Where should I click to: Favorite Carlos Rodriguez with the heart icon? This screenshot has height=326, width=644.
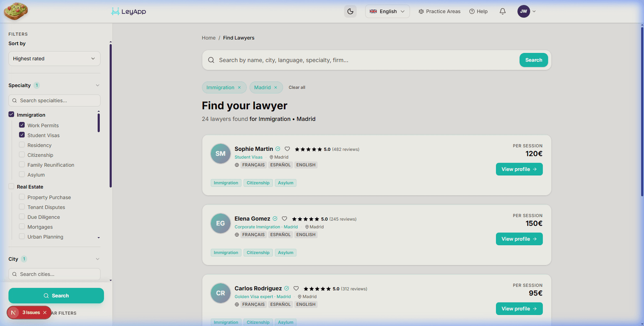pos(296,288)
